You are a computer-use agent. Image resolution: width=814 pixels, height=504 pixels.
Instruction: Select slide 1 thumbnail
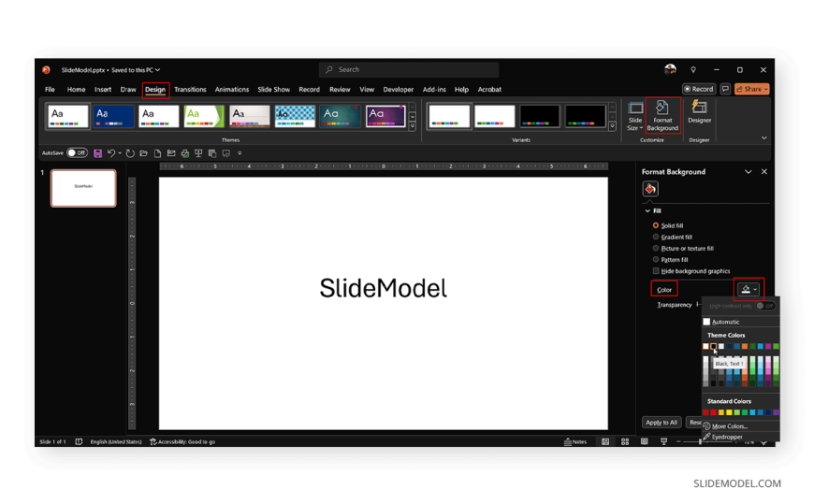(83, 188)
